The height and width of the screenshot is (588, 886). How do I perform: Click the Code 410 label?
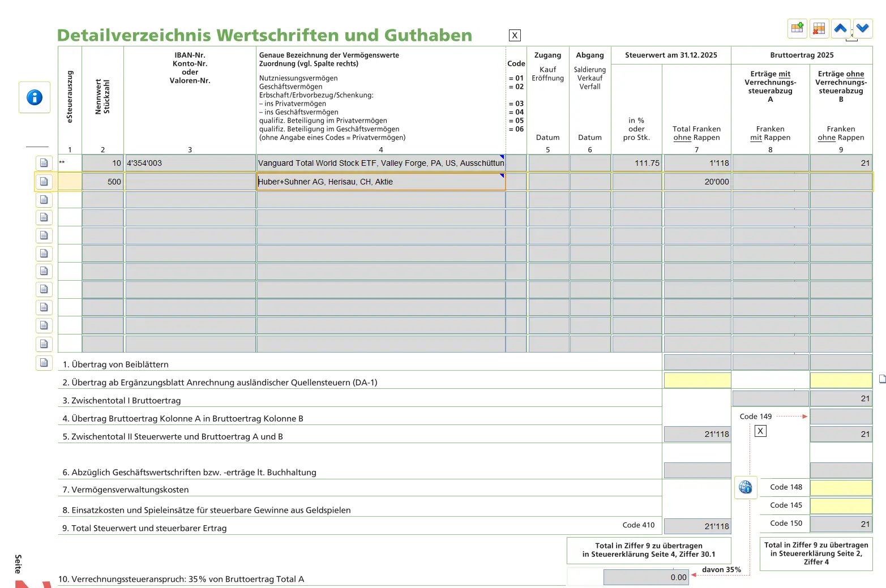[639, 525]
